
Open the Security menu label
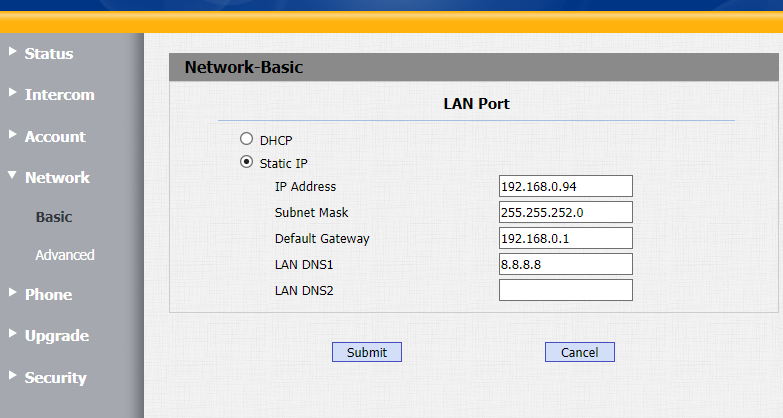[56, 378]
